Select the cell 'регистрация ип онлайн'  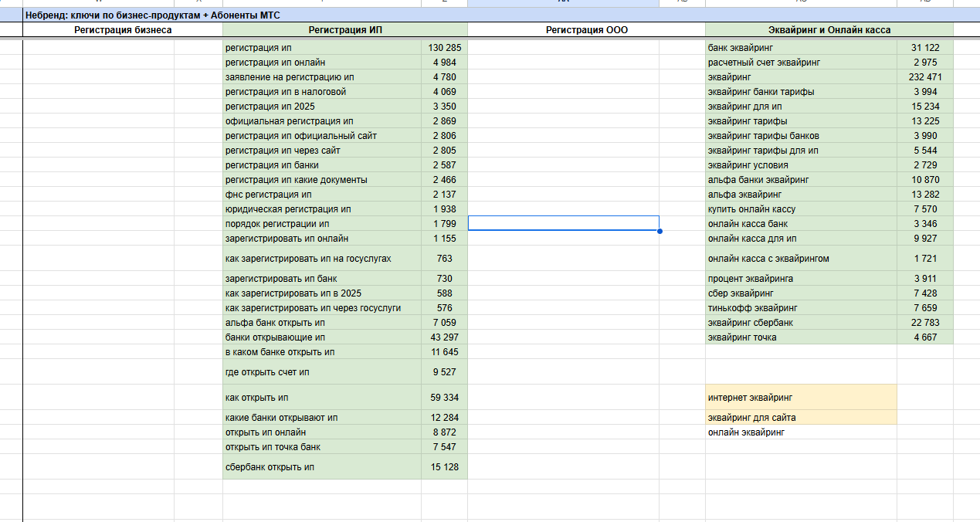pyautogui.click(x=322, y=63)
